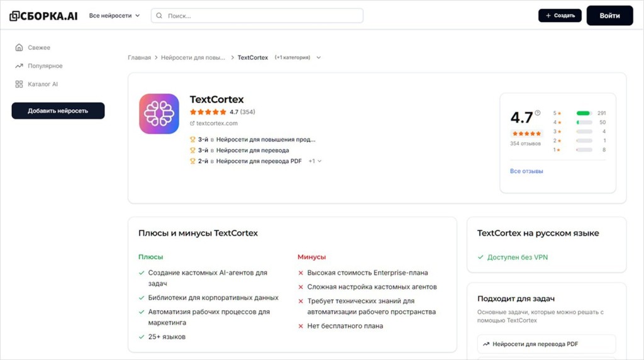
Task: Click the Популярное trending arrow icon
Action: point(19,65)
